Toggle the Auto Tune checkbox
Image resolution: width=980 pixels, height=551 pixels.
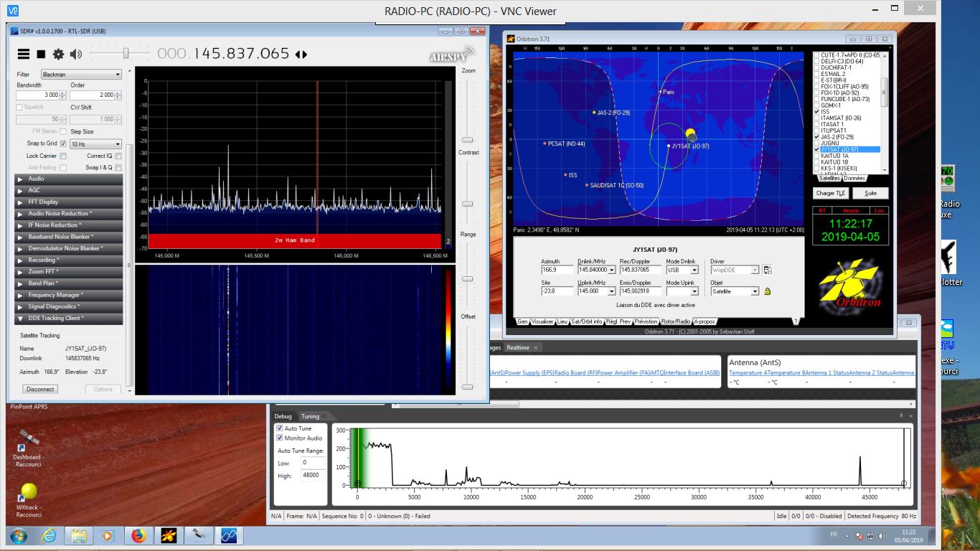click(x=279, y=428)
